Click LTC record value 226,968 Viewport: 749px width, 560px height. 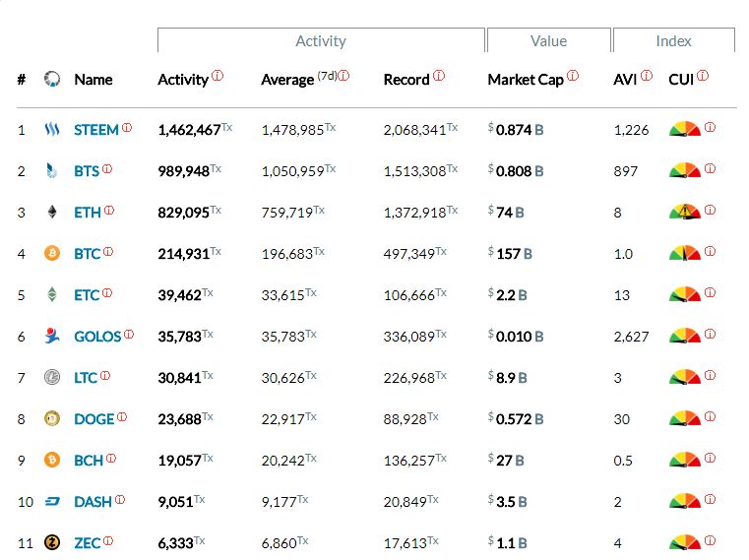408,378
